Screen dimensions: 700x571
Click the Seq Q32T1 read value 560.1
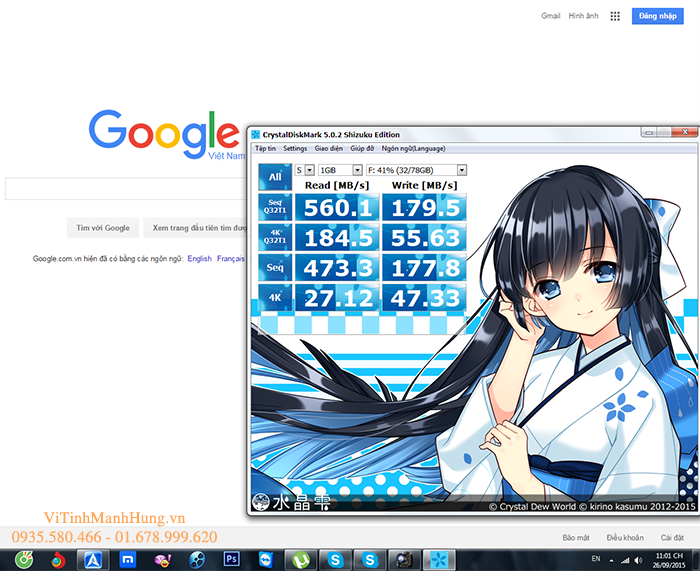338,207
